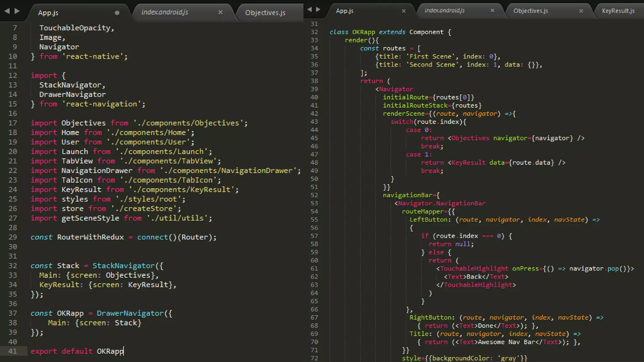Click right pane previous-tab arrow
The height and width of the screenshot is (362, 644).
point(309,9)
